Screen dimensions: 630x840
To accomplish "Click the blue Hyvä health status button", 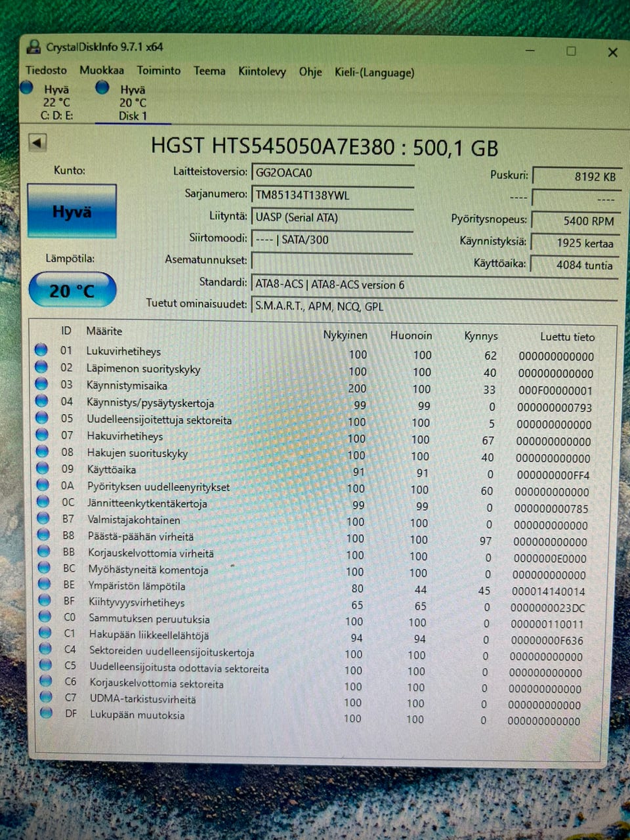I will click(x=72, y=211).
